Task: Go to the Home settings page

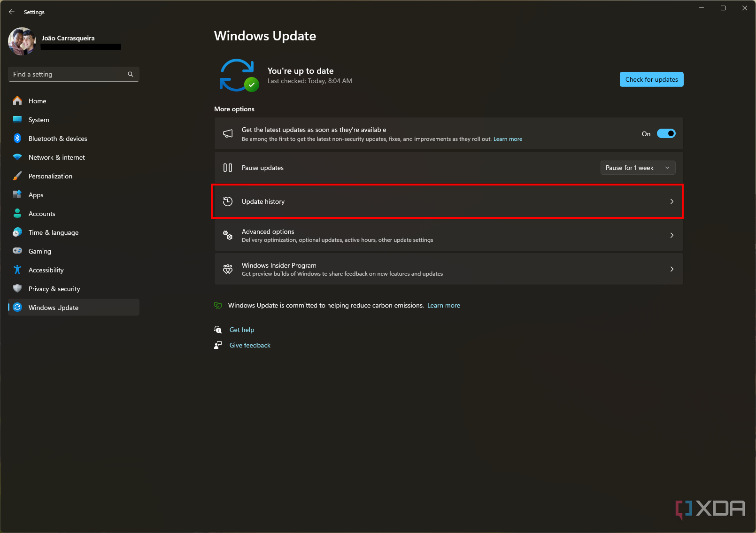Action: (x=74, y=101)
